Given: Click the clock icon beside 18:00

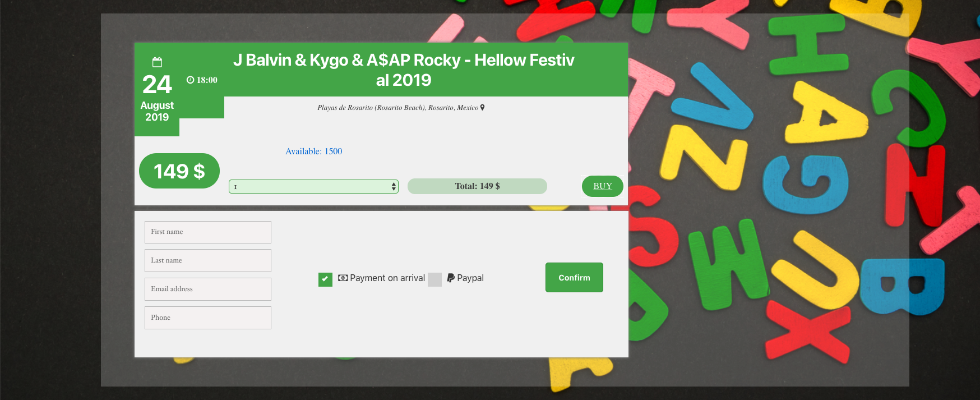Looking at the screenshot, I should coord(190,80).
